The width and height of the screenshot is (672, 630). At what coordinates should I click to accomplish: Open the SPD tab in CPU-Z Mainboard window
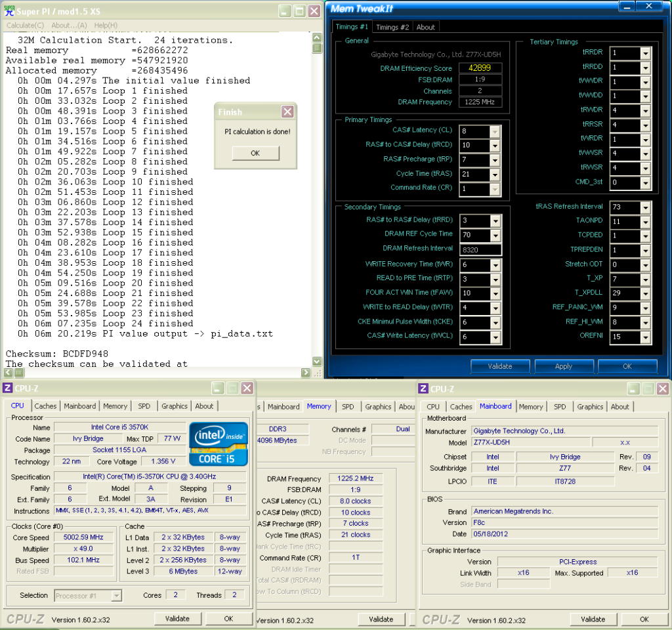[559, 407]
